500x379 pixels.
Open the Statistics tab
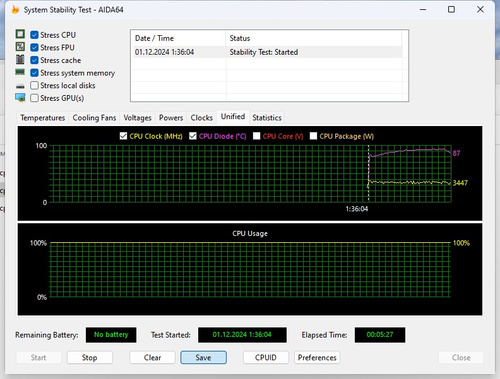click(267, 118)
